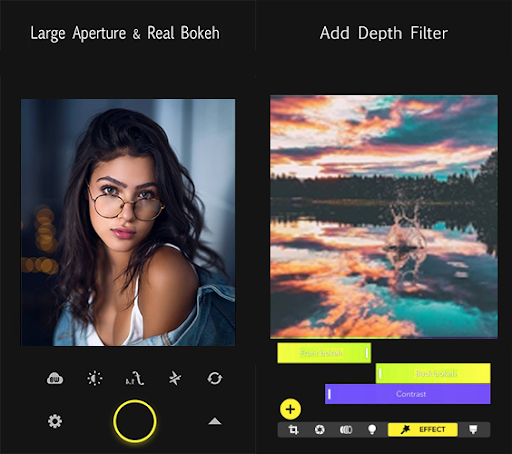
Task: Tap the woman portrait photo preview
Action: [x=128, y=222]
